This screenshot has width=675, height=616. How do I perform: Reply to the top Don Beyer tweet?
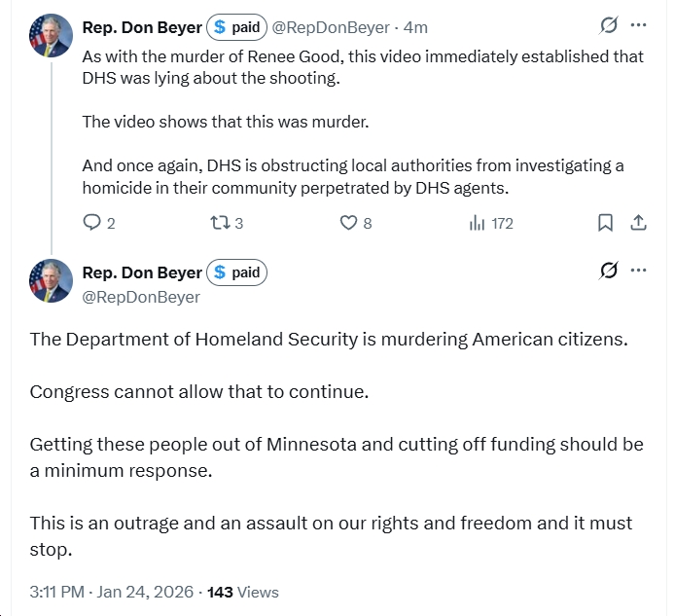tap(92, 223)
